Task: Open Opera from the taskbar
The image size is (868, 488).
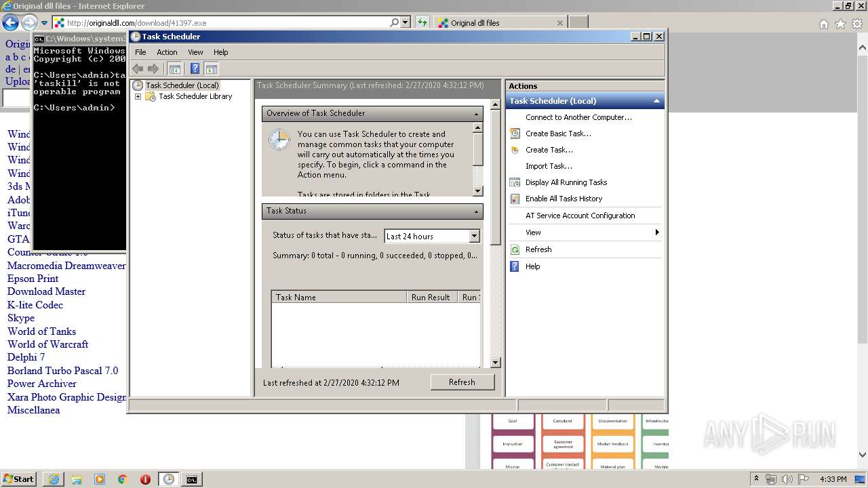Action: pos(145,479)
